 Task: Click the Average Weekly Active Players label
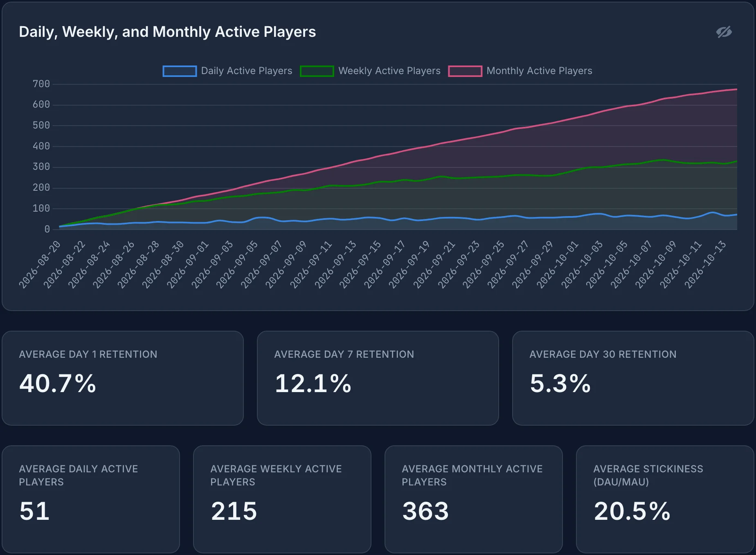(276, 475)
